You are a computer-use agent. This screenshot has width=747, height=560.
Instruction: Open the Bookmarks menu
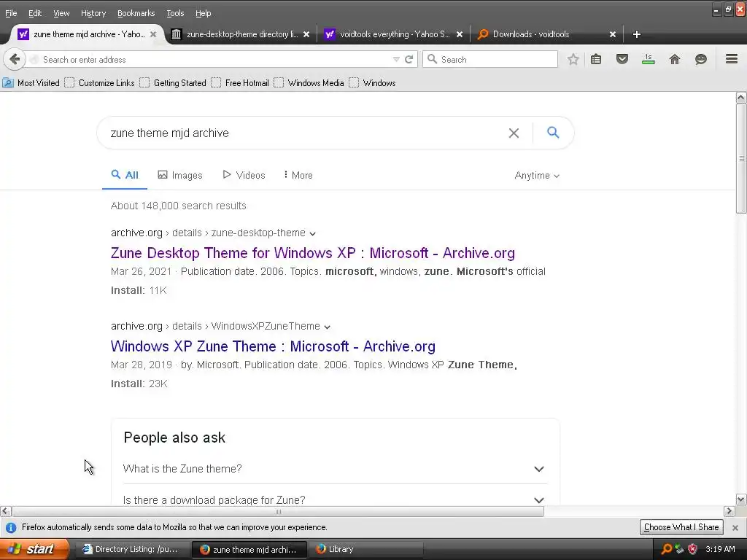click(x=136, y=13)
